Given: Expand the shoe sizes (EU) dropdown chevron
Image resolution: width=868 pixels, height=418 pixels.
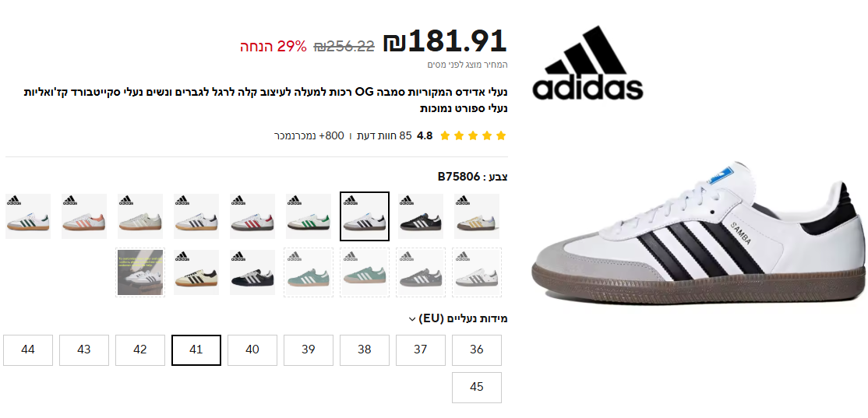Looking at the screenshot, I should tap(411, 319).
